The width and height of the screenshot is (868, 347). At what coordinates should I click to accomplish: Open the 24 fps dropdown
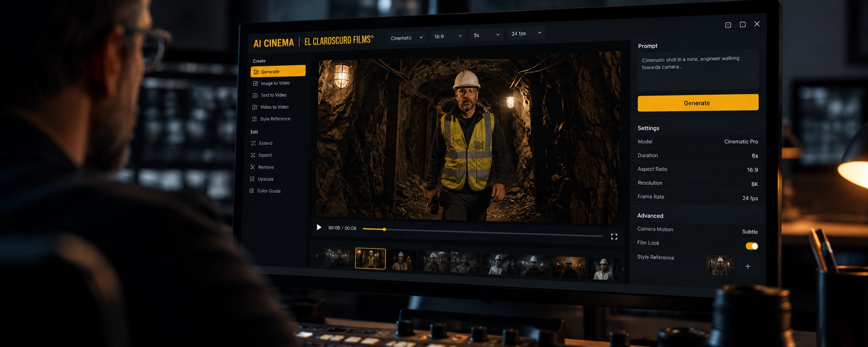click(x=526, y=33)
